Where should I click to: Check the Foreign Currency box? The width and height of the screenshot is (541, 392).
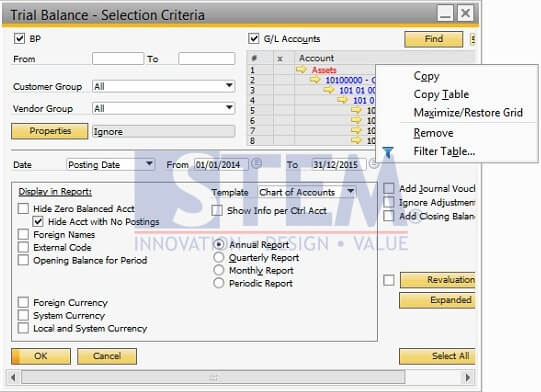point(23,302)
